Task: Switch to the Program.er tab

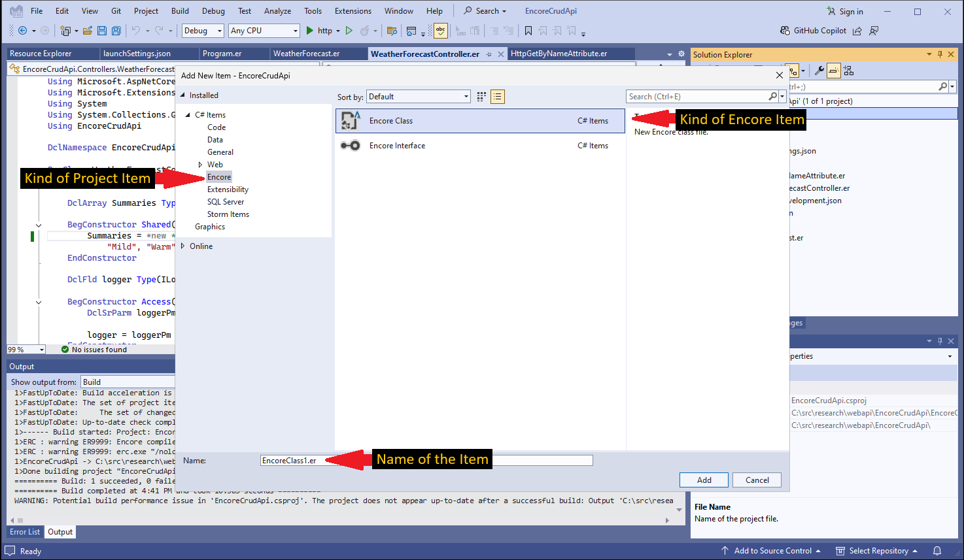Action: 222,54
